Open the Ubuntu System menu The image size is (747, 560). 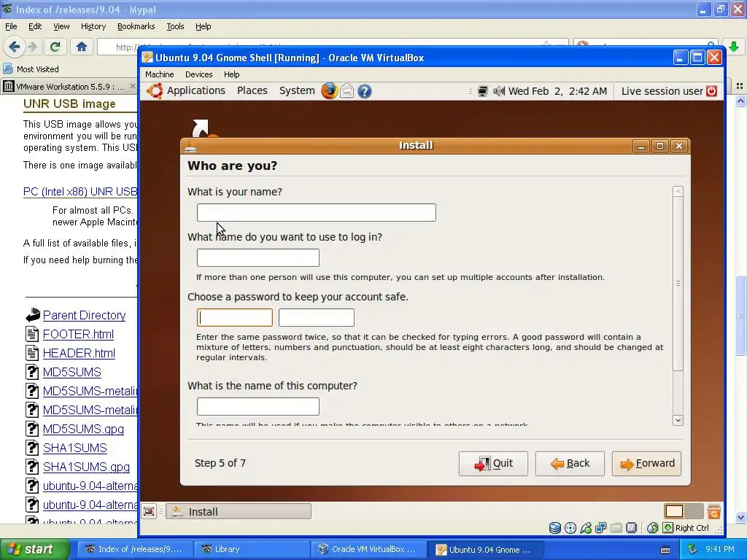(297, 90)
